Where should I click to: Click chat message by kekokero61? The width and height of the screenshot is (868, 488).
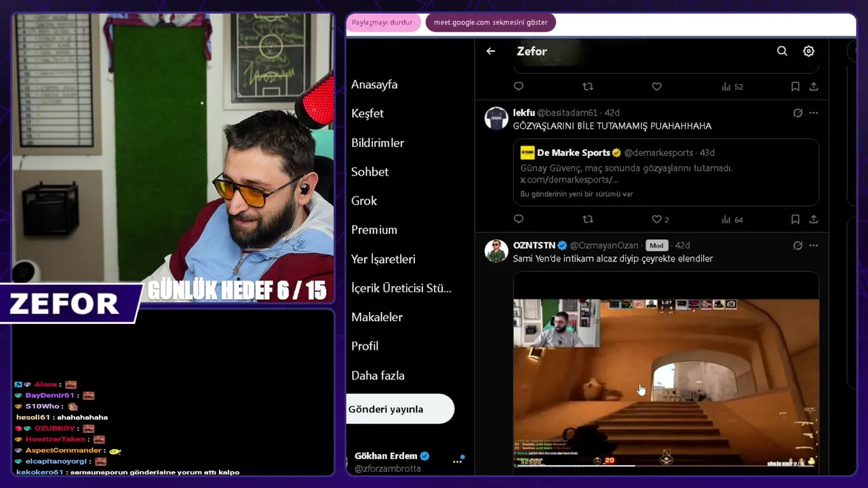click(127, 472)
